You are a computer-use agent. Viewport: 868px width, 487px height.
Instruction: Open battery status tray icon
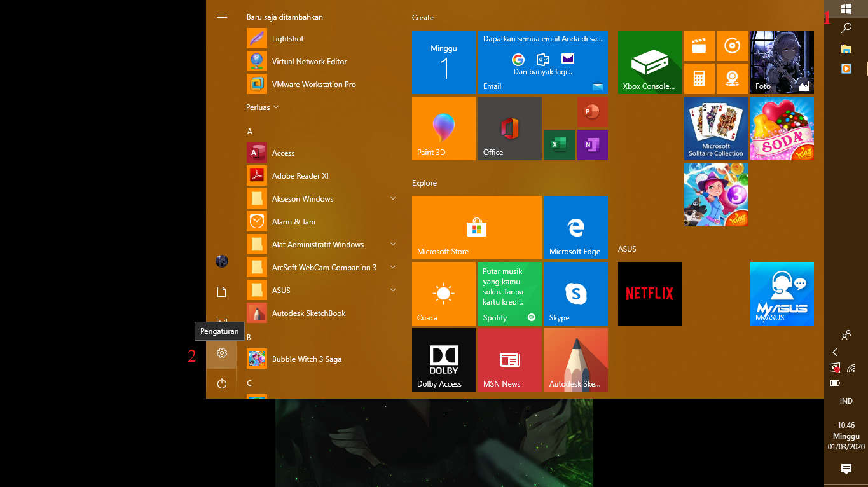click(835, 383)
